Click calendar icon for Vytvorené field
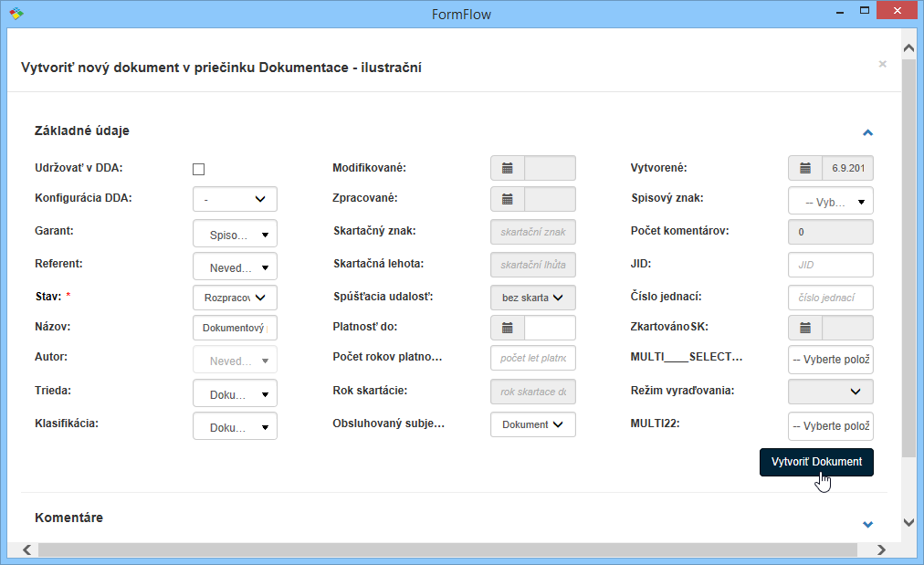The image size is (924, 565). click(x=805, y=168)
